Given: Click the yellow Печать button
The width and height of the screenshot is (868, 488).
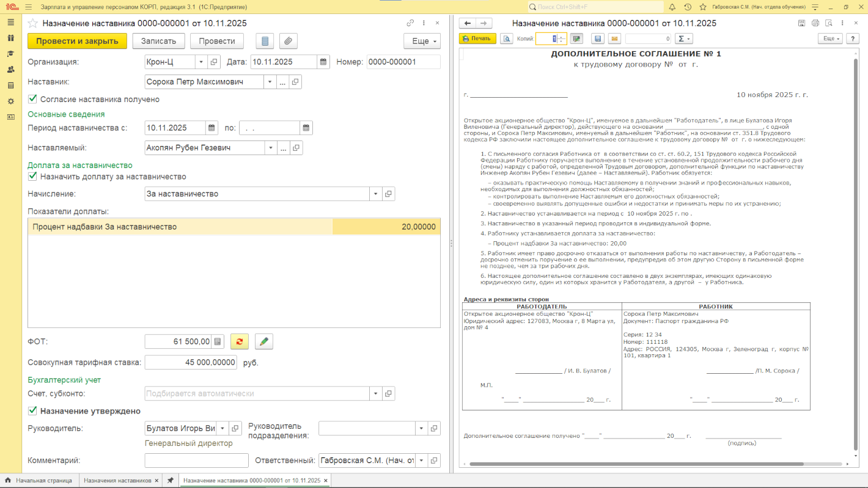Looking at the screenshot, I should 477,38.
